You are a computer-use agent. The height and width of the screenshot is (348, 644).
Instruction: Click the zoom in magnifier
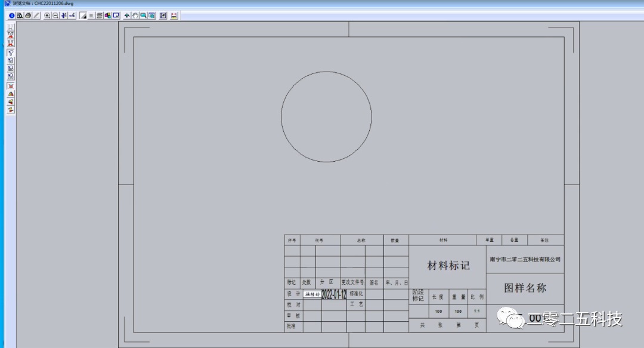tap(47, 16)
